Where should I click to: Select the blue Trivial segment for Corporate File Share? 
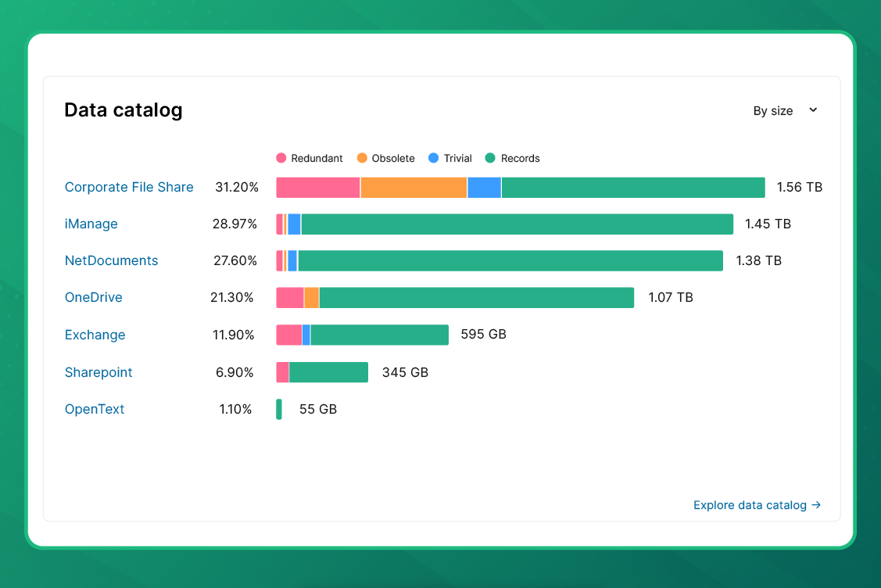(x=485, y=187)
